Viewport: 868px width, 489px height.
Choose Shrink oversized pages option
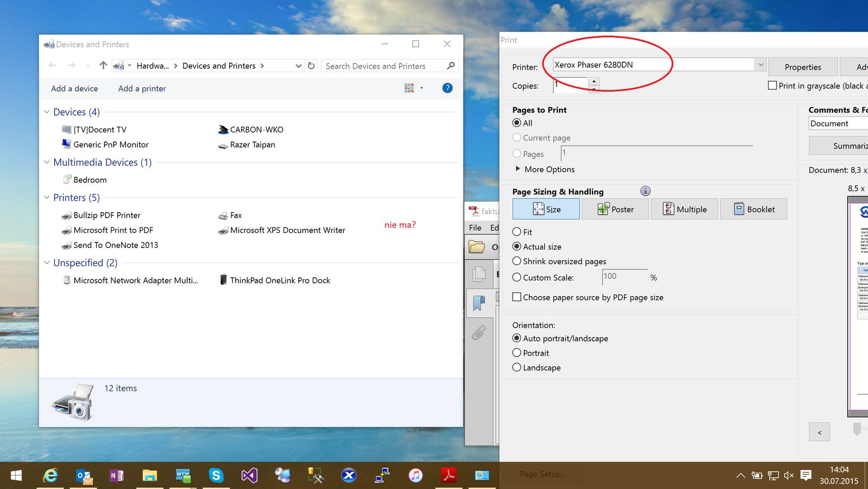pyautogui.click(x=516, y=261)
